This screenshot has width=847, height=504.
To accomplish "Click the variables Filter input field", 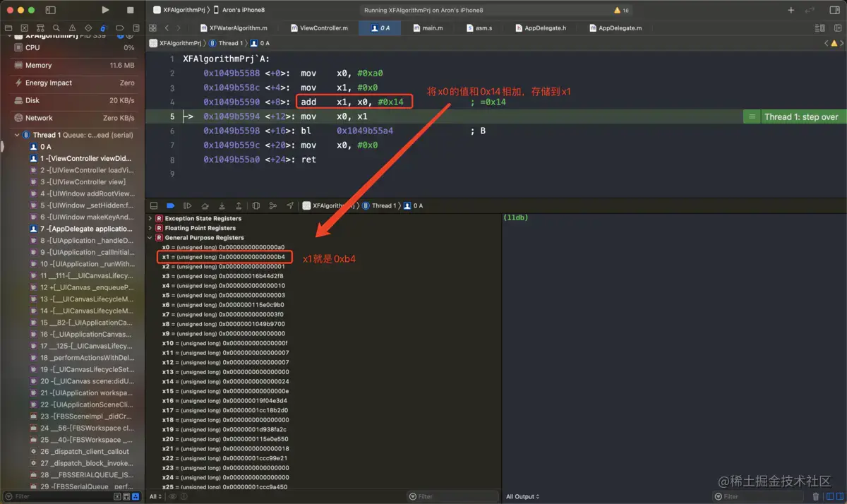I will [x=452, y=496].
